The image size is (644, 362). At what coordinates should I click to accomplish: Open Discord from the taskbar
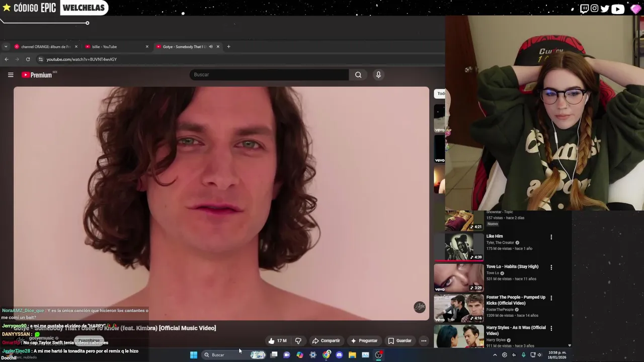tap(339, 355)
